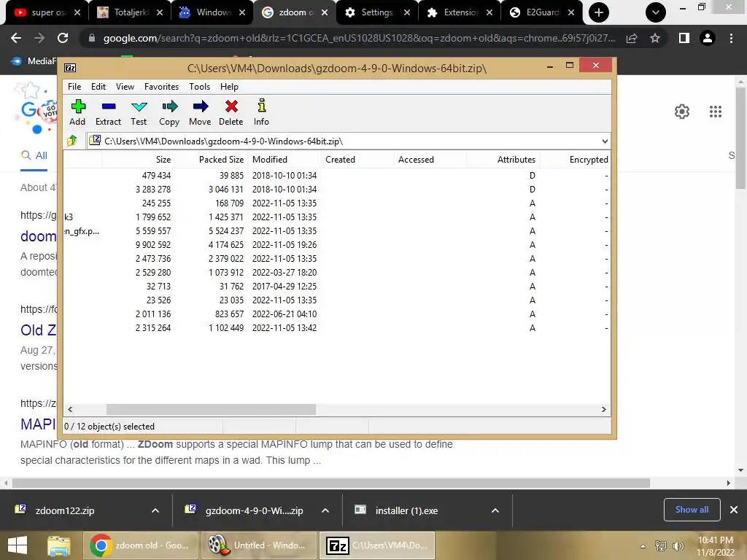Extract files with the Extract button
The height and width of the screenshot is (560, 747).
pyautogui.click(x=108, y=112)
